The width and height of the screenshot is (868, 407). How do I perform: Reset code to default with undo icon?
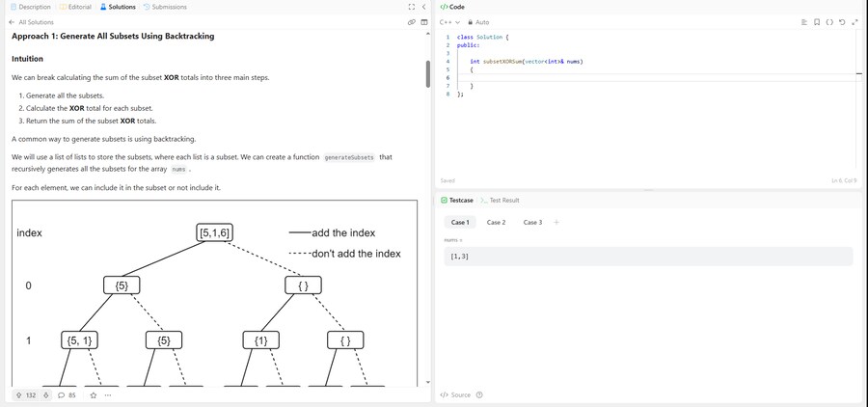[x=842, y=22]
